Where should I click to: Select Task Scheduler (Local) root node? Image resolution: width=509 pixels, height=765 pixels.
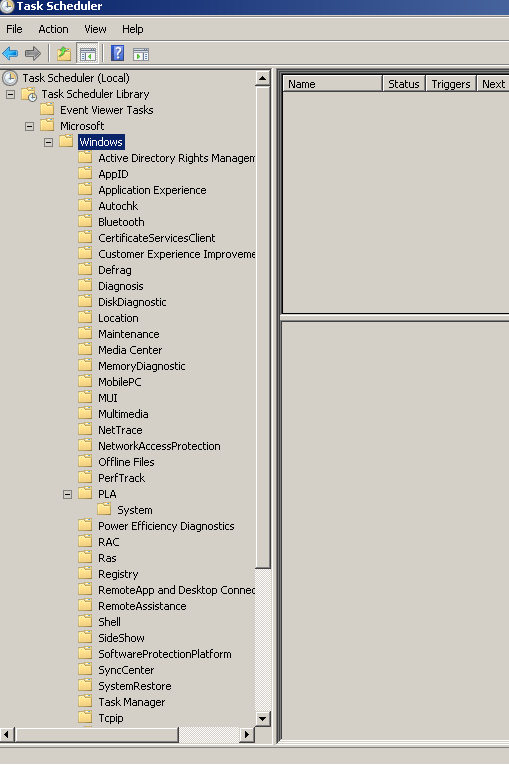76,78
